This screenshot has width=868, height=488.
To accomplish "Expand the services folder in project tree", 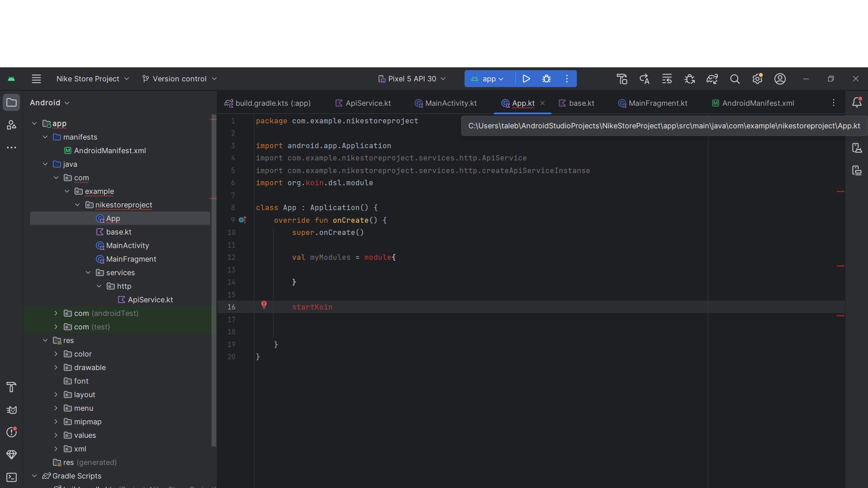I will click(88, 272).
